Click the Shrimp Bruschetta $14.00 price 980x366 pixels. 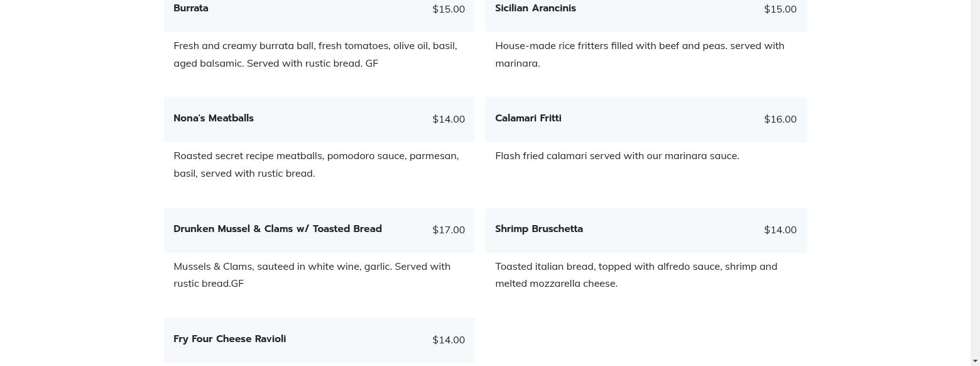[780, 230]
